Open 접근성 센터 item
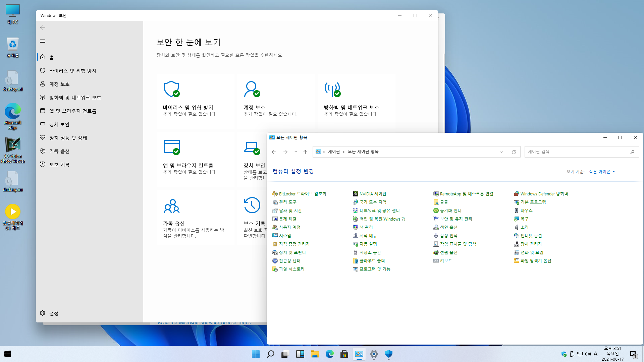The image size is (644, 362). pos(286,261)
